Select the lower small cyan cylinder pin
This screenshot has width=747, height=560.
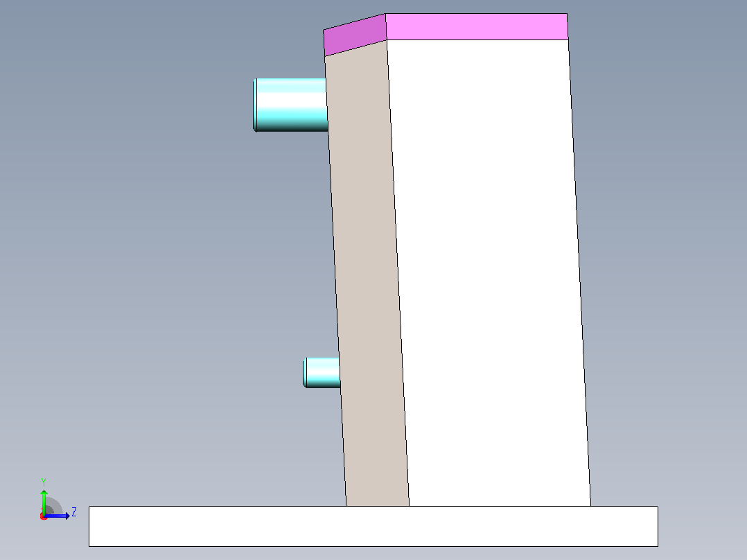[322, 372]
